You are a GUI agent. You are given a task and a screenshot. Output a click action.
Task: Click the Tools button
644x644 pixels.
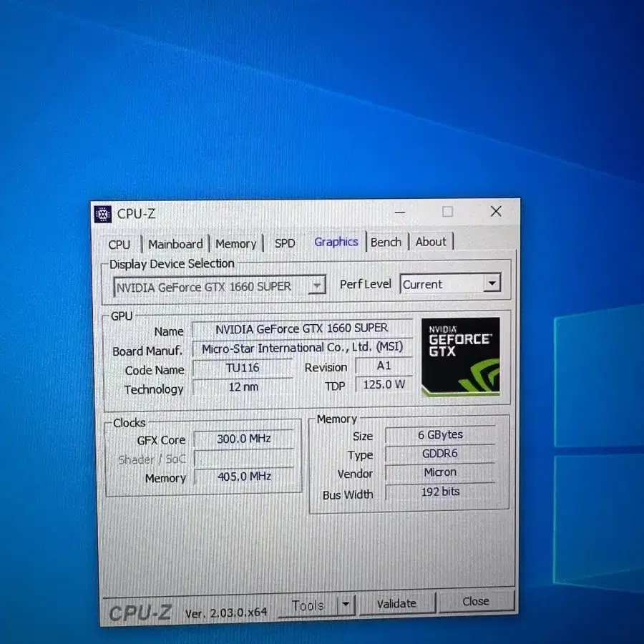308,605
